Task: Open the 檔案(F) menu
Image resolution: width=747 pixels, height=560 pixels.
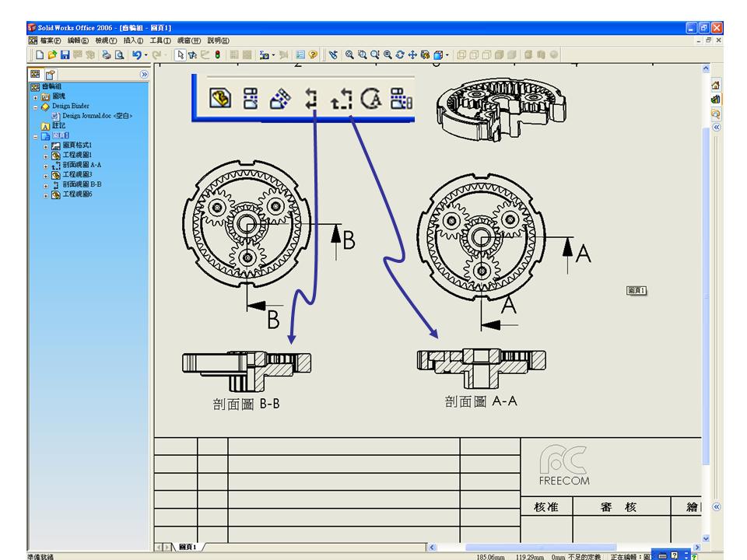Action: point(51,40)
